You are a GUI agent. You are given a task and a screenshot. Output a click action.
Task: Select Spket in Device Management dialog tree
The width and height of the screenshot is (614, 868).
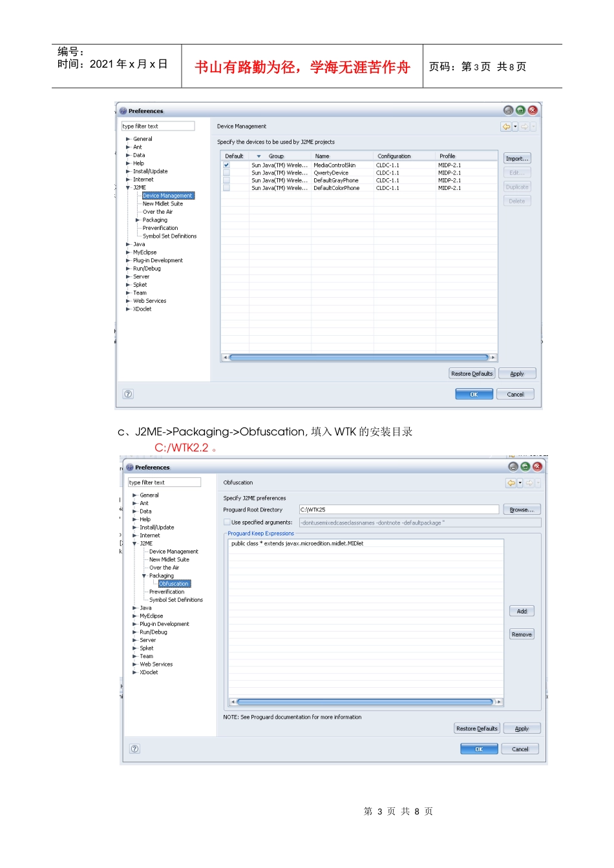point(140,285)
